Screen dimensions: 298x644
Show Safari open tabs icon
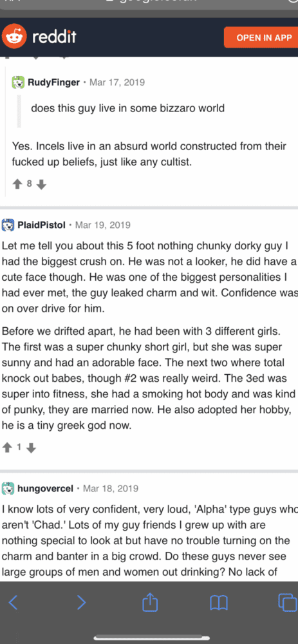pos(287,602)
